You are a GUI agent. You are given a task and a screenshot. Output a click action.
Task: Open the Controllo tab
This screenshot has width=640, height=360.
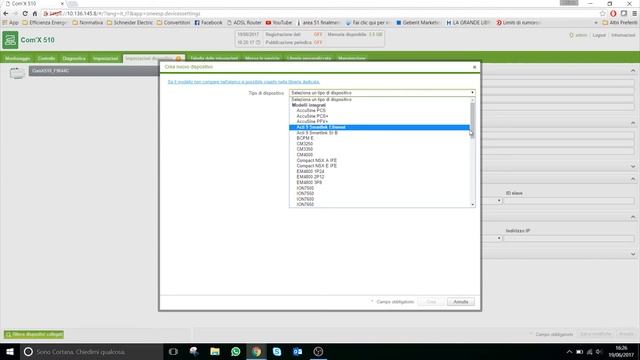(47, 59)
